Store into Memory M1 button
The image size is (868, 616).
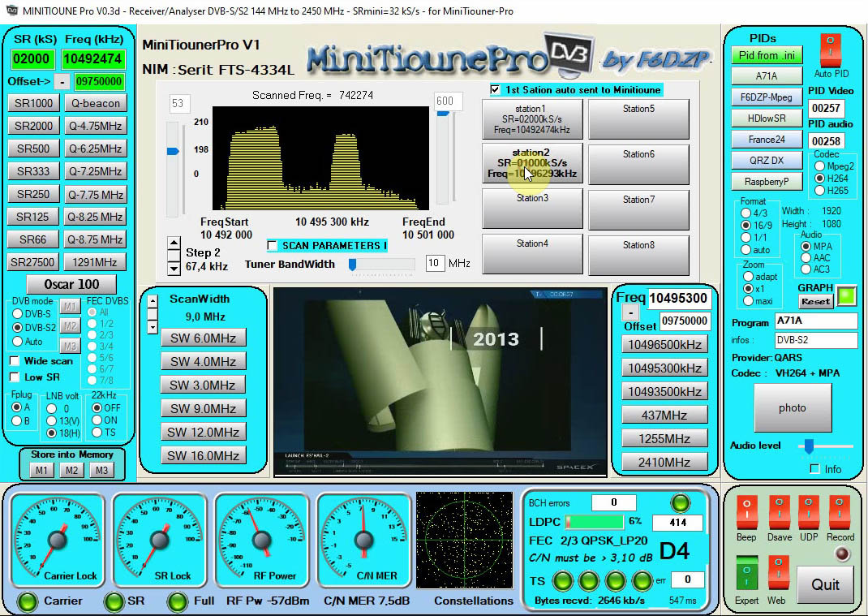tap(41, 470)
